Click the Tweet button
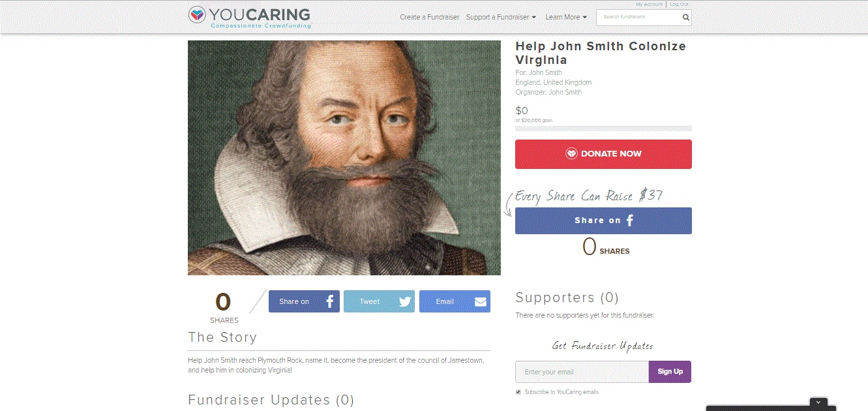868x411 pixels. coord(379,301)
